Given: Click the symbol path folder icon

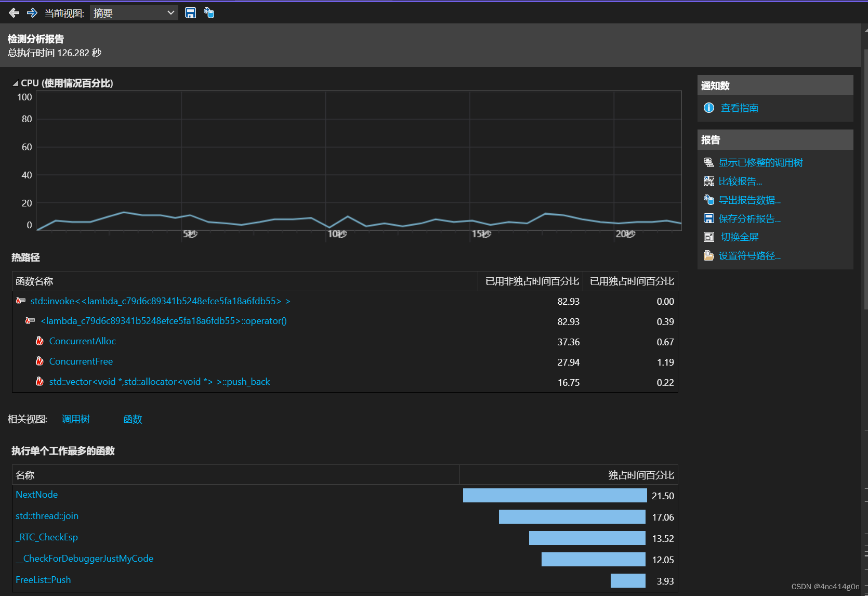Looking at the screenshot, I should tap(709, 255).
